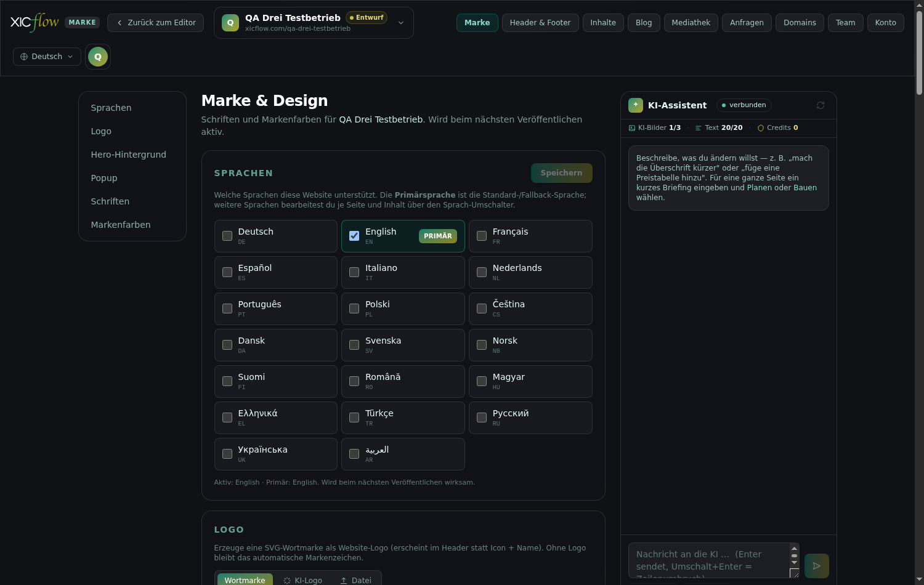This screenshot has height=585, width=924.
Task: Enable the Polski language checkbox
Action: (354, 309)
